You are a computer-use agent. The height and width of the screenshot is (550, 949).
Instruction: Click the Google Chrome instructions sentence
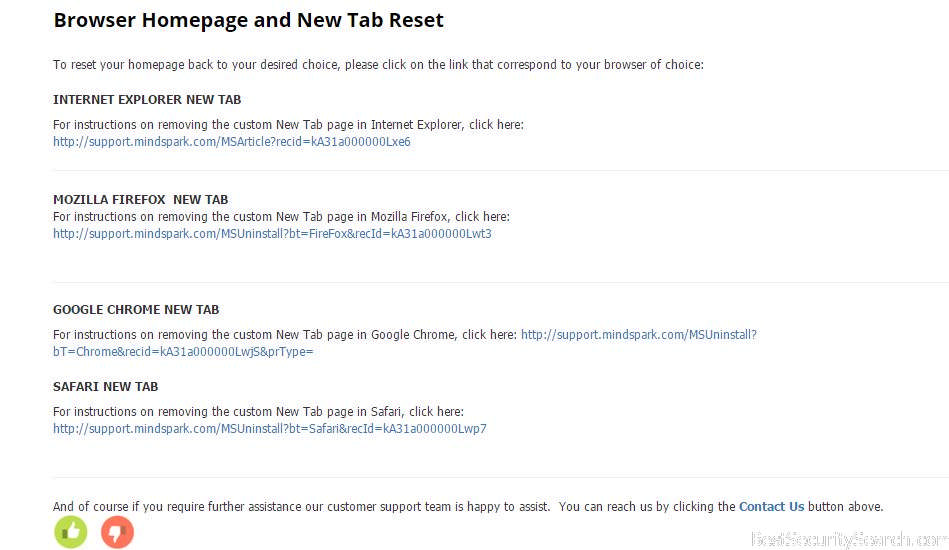[x=285, y=335]
